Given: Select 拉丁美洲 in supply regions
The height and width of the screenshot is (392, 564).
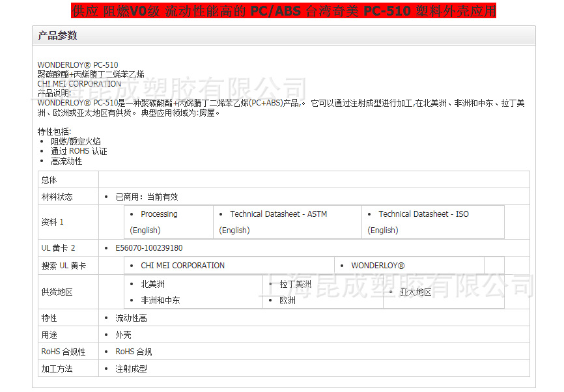Looking at the screenshot, I should [295, 285].
